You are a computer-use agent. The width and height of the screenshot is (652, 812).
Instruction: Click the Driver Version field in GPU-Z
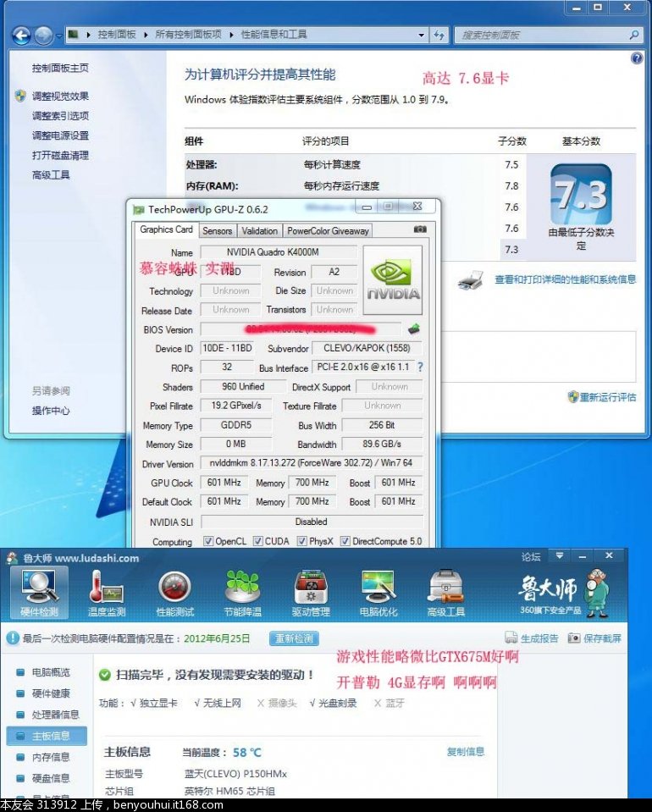pos(312,463)
